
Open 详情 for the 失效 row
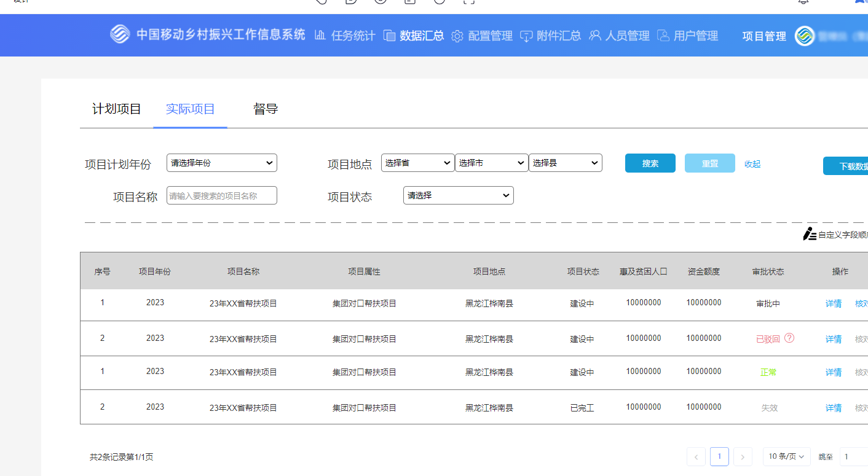point(834,408)
